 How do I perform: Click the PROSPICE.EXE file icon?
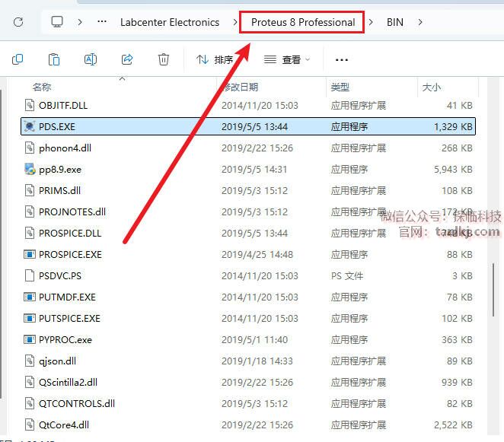[30, 254]
